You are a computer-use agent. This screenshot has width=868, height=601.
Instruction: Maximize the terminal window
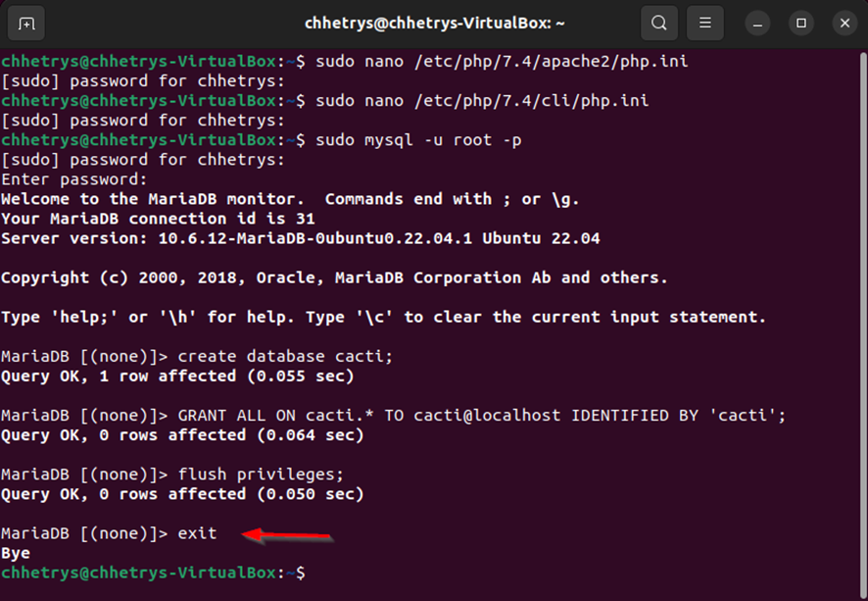tap(801, 24)
